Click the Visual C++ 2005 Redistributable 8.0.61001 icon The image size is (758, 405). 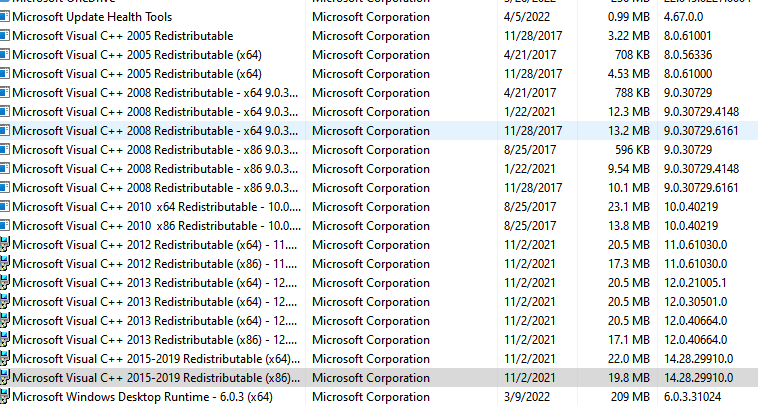(4, 36)
